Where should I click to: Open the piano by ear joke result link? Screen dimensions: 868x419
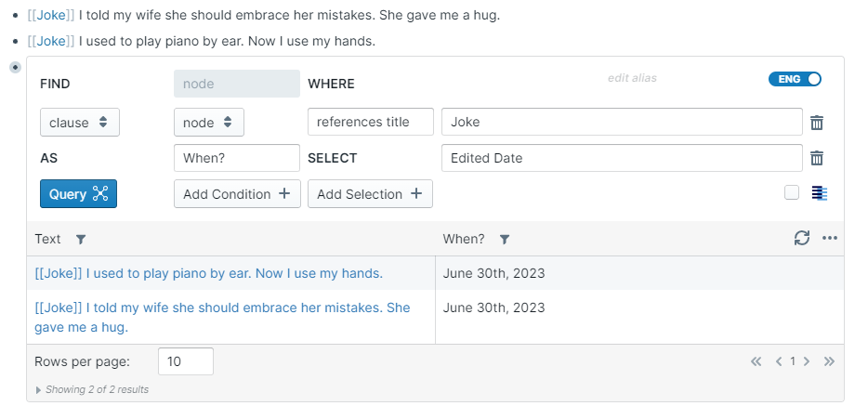tap(208, 273)
